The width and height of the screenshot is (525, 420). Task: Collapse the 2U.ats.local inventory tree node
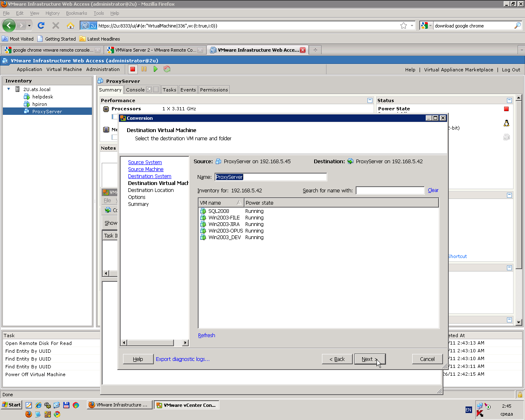click(9, 89)
